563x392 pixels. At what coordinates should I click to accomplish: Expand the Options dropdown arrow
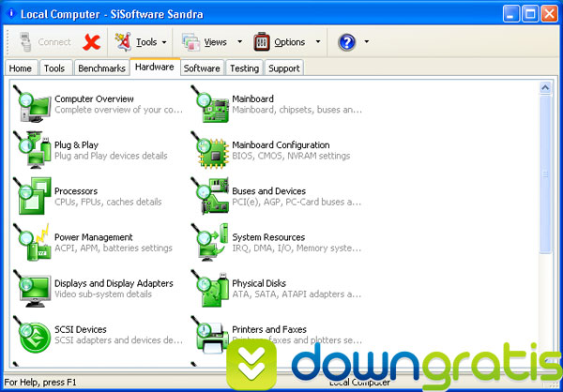pos(317,42)
